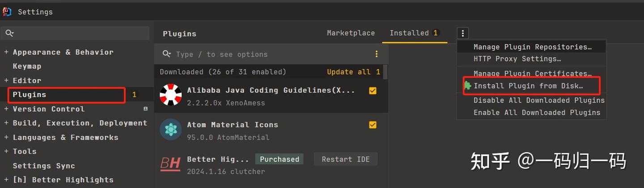This screenshot has width=644, height=188.
Task: Expand Version Control settings group
Action: click(x=6, y=109)
